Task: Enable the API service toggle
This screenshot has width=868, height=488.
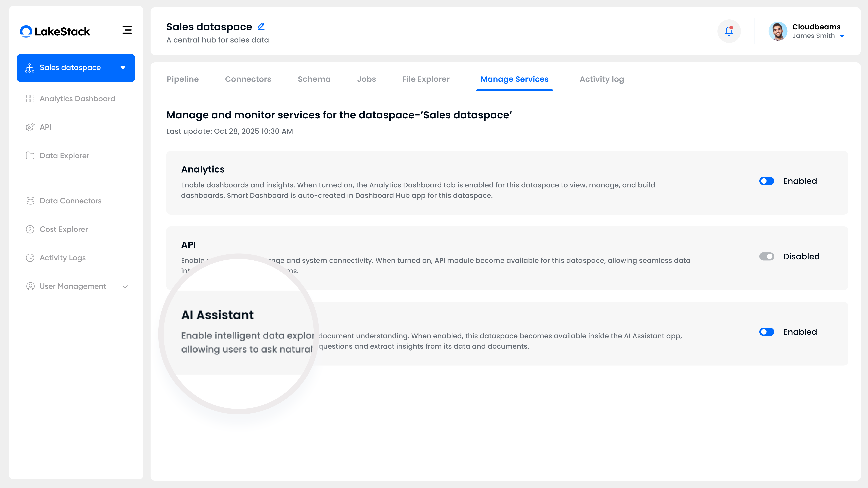Action: pyautogui.click(x=767, y=257)
